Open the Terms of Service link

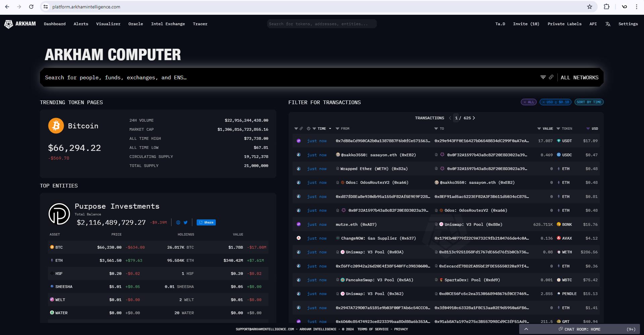(373, 329)
